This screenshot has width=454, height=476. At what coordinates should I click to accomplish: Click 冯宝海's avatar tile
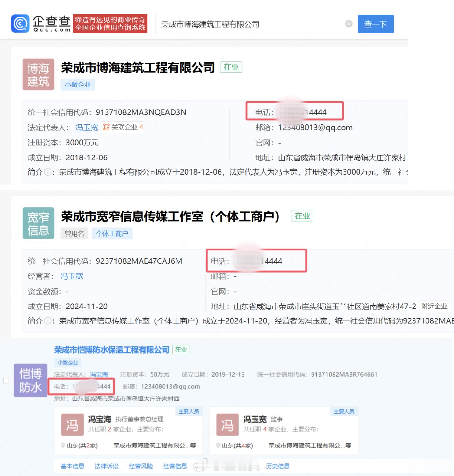[x=72, y=425]
